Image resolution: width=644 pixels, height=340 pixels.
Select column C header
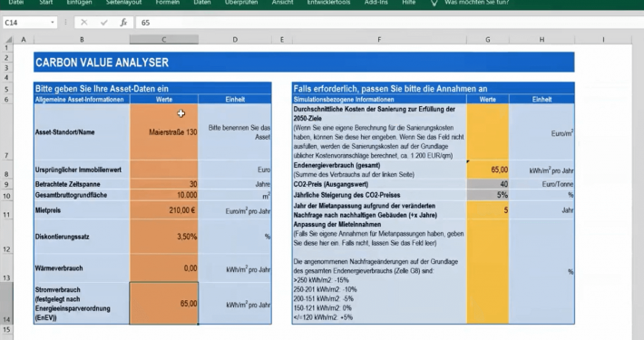point(164,40)
